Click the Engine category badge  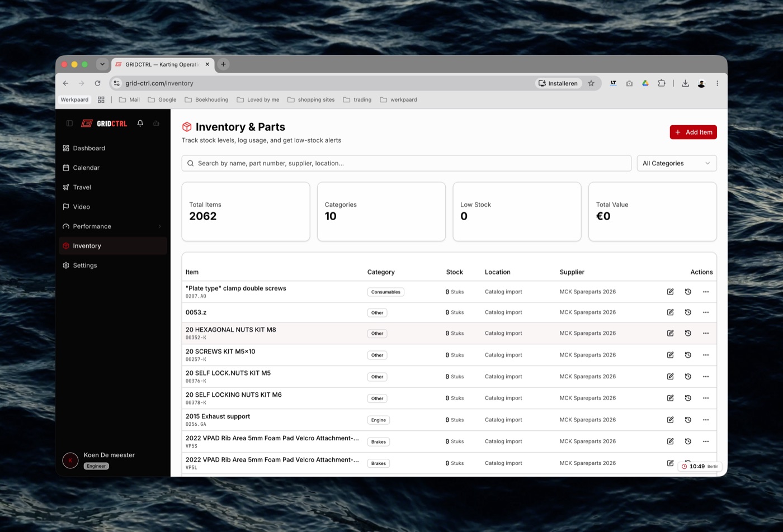pos(379,420)
